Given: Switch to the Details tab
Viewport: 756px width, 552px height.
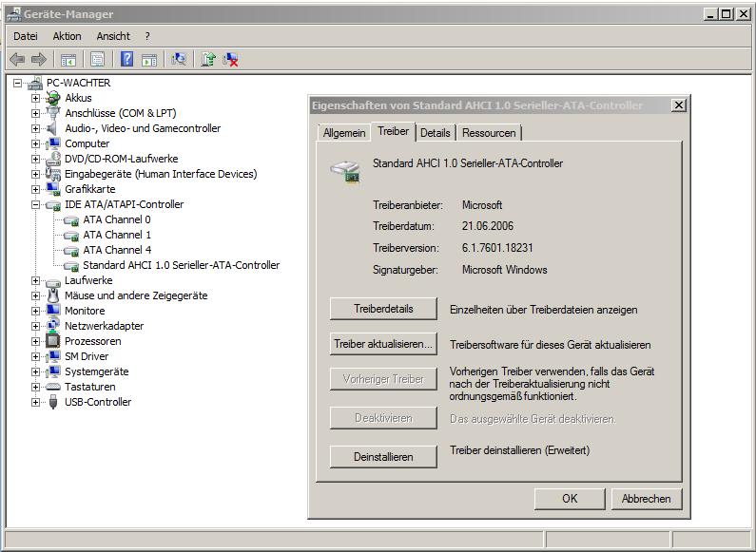Looking at the screenshot, I should click(435, 133).
